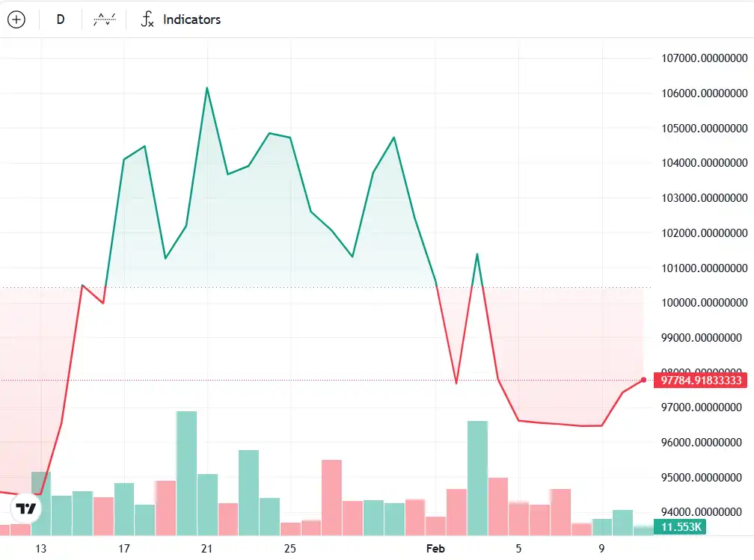The height and width of the screenshot is (560, 754).
Task: Click the 103000.00000000 price scale label
Action: click(x=704, y=198)
